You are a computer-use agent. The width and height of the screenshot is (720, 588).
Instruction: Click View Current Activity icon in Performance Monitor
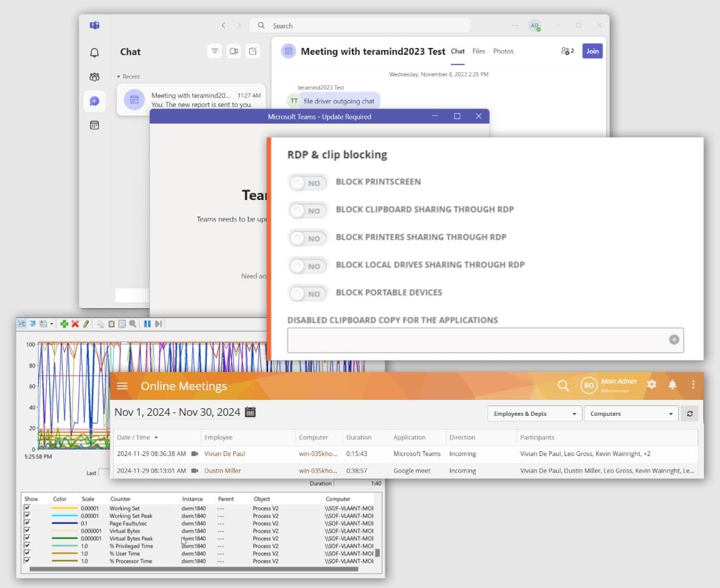coord(22,324)
